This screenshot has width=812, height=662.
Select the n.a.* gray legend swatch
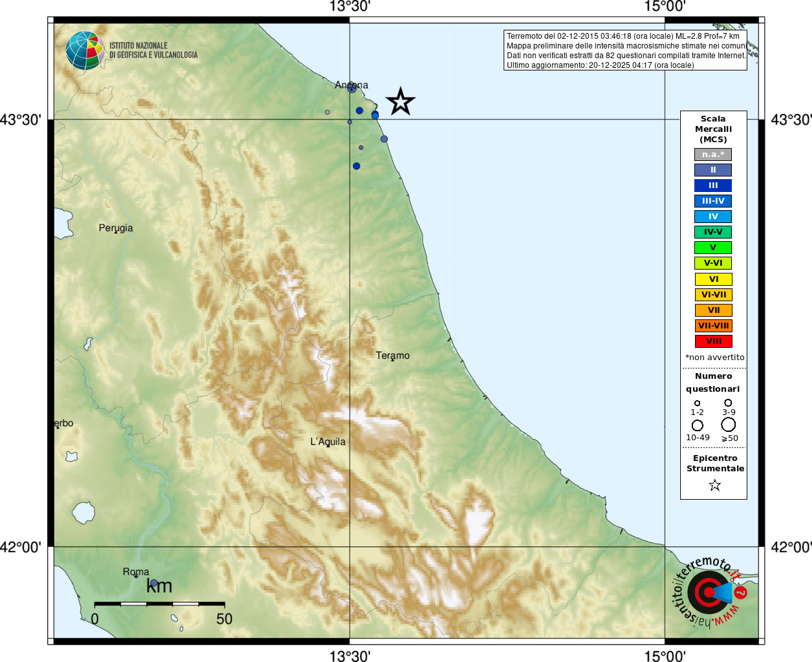pyautogui.click(x=713, y=155)
